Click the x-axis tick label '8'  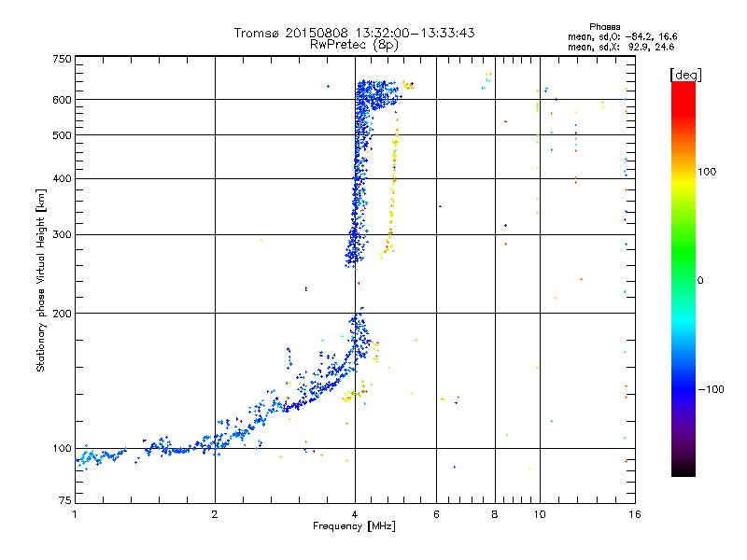[x=495, y=514]
